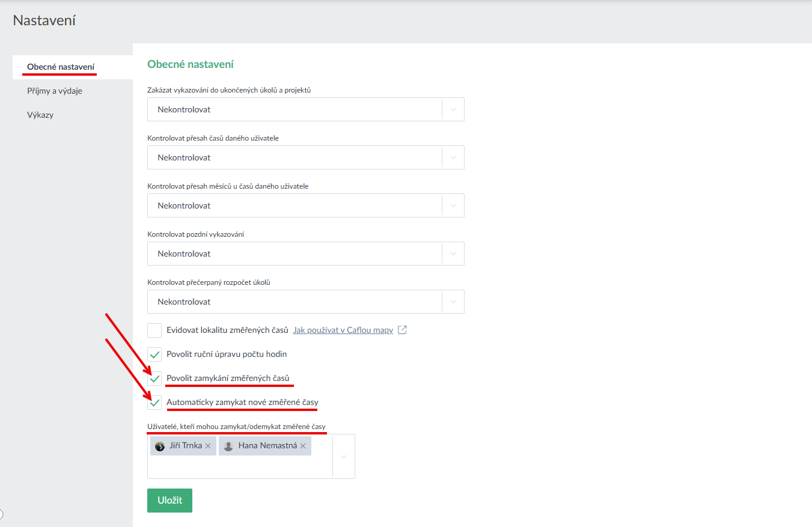The height and width of the screenshot is (527, 812).
Task: Open the 'Výkazy' settings section
Action: [40, 115]
